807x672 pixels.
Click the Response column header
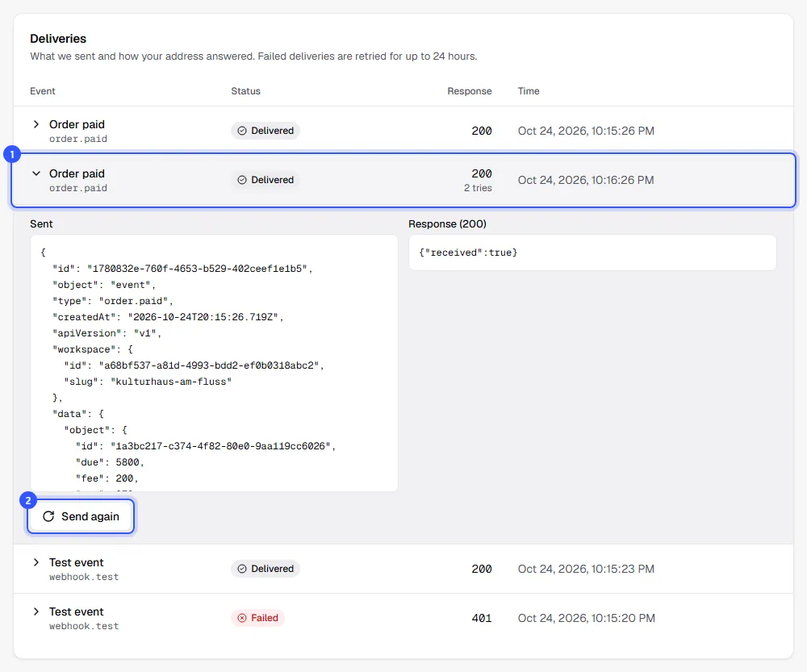(470, 91)
